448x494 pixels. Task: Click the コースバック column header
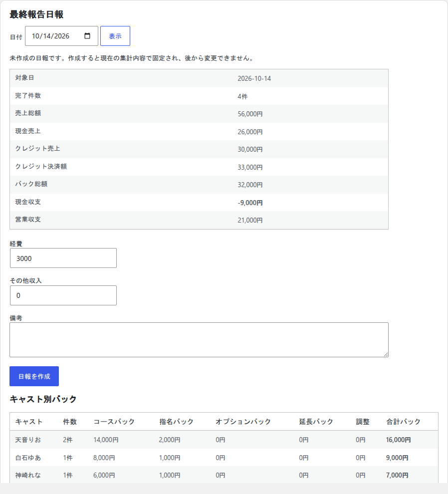tap(114, 422)
